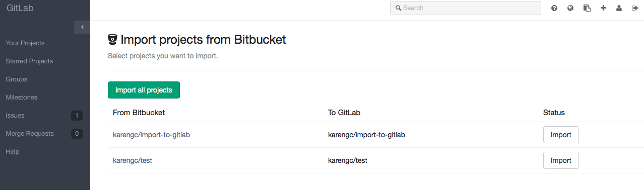Click the Bitbucket bucket icon in heading
Image resolution: width=644 pixels, height=190 pixels.
[x=113, y=39]
